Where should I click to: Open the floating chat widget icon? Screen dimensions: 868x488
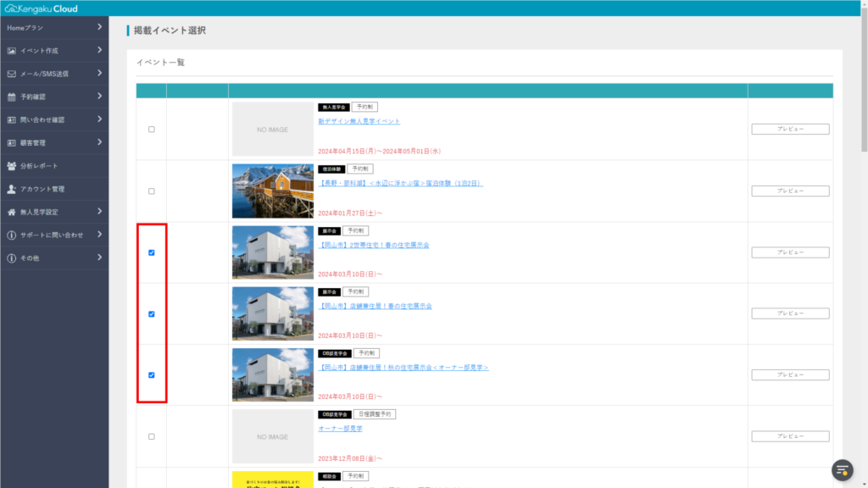click(x=842, y=470)
